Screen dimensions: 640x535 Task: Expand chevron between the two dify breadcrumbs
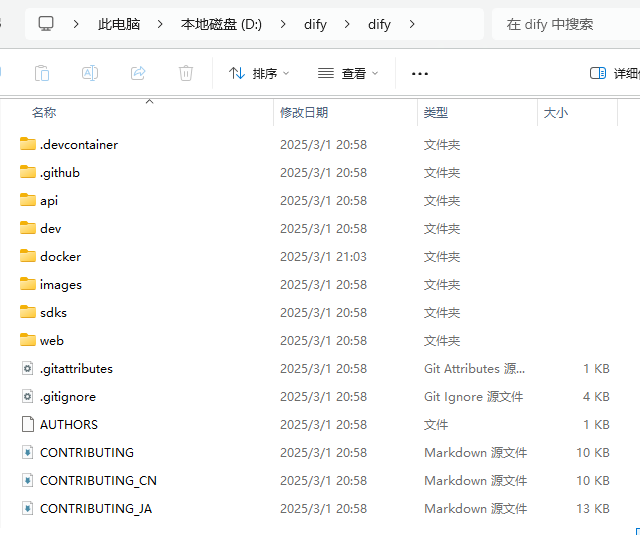point(347,24)
